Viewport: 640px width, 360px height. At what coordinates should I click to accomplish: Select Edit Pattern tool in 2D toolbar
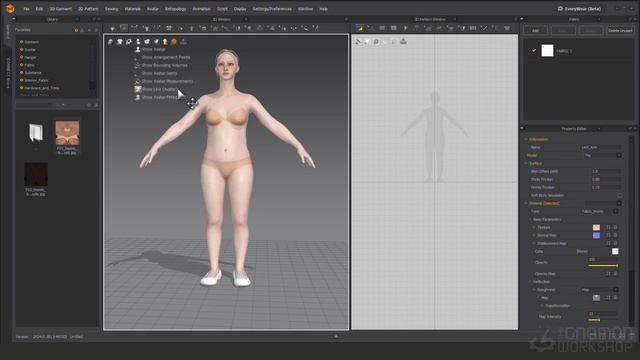click(360, 28)
